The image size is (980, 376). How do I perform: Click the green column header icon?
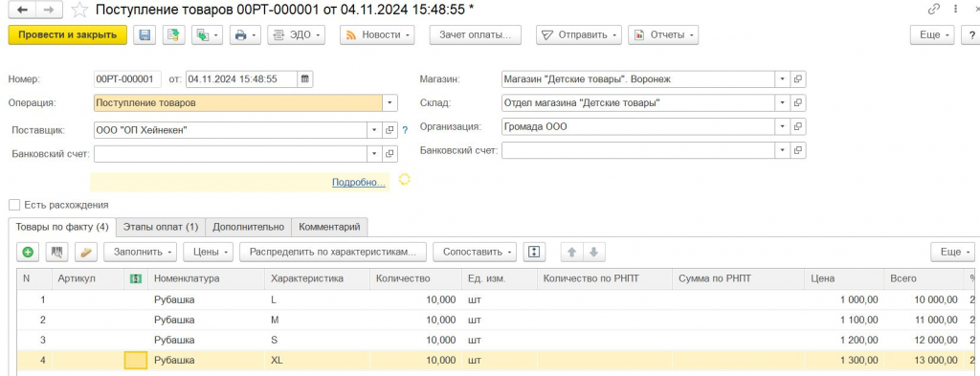[x=136, y=279]
